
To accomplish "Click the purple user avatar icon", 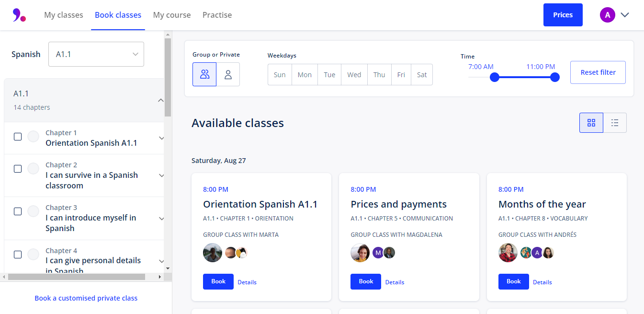I will pos(607,15).
